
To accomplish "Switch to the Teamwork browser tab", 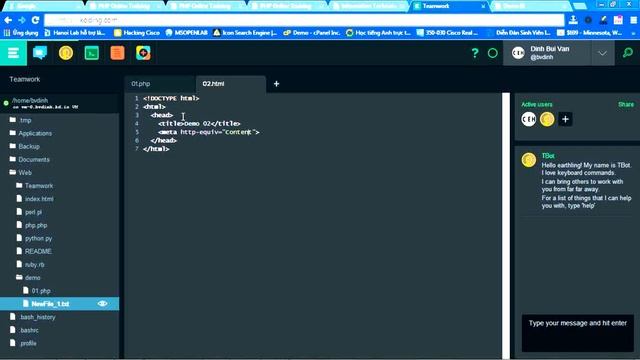I will click(x=449, y=6).
